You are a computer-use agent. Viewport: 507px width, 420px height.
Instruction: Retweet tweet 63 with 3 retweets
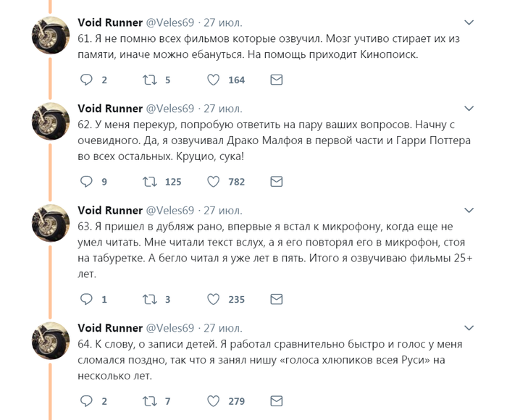coord(148,298)
